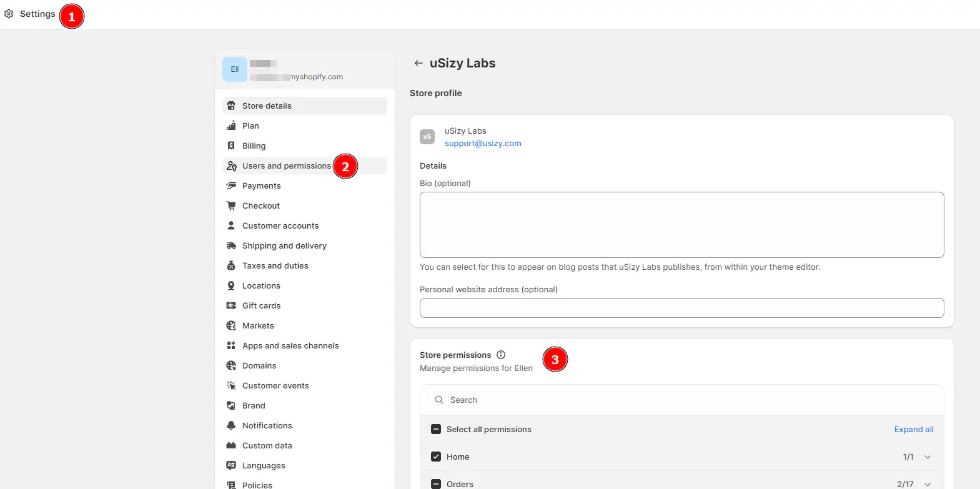Toggle the Orders permission checkbox
Screen dimensions: 980x489
click(x=436, y=484)
